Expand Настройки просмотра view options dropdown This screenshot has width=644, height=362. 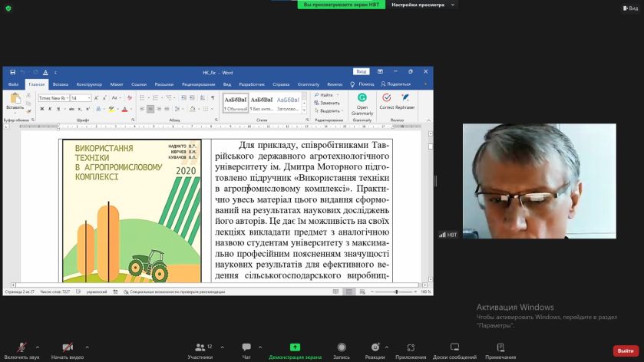click(422, 5)
